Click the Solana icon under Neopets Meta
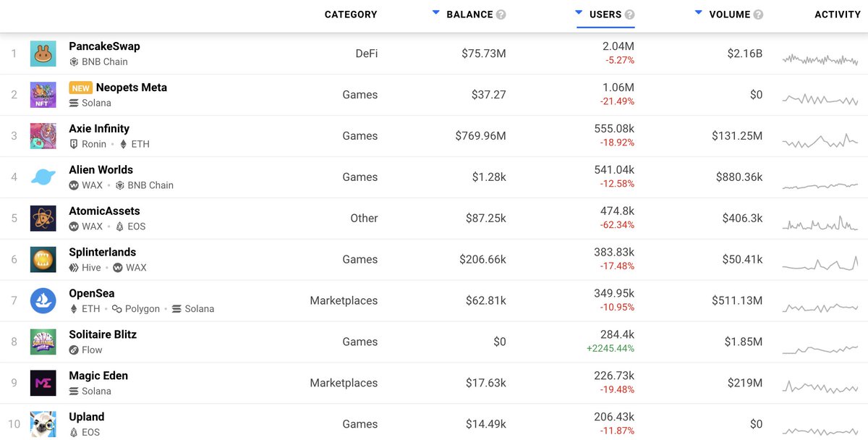 click(74, 103)
